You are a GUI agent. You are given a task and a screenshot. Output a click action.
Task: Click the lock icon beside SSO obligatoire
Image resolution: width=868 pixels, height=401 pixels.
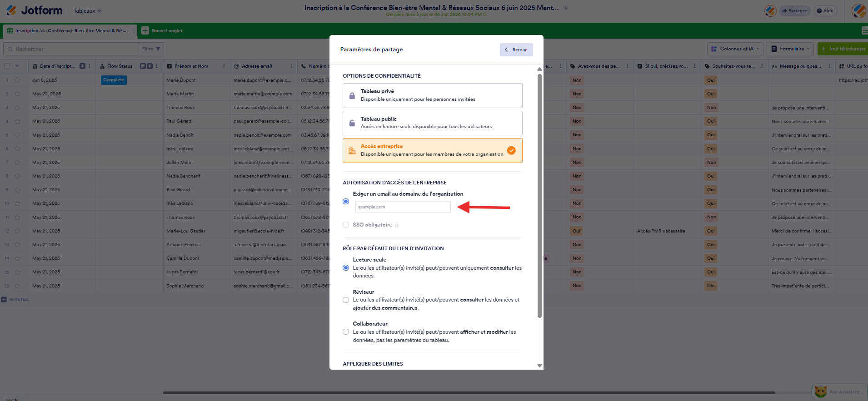pyautogui.click(x=397, y=225)
